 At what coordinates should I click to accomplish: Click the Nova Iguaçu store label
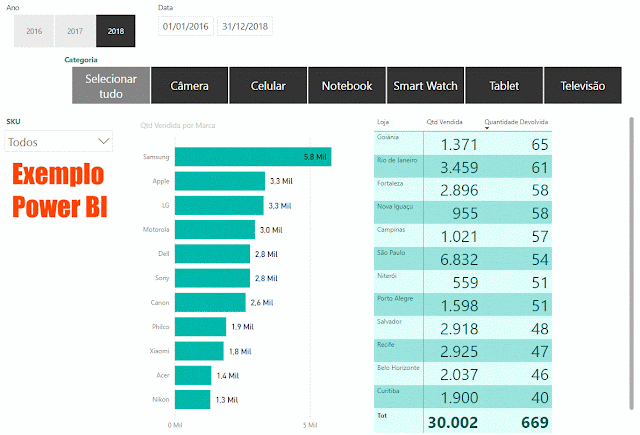tap(395, 206)
